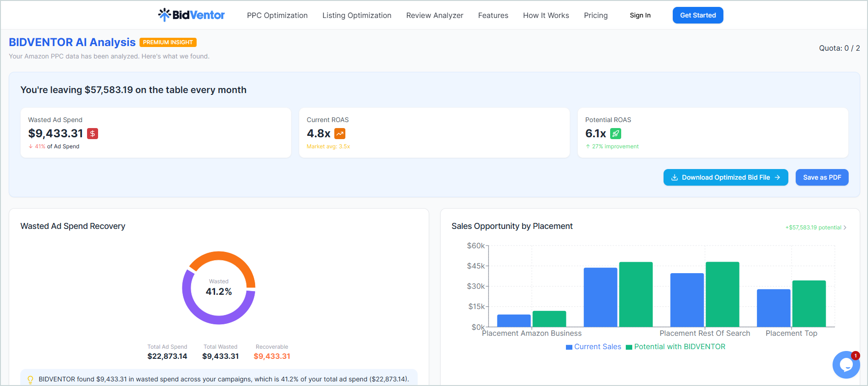The image size is (868, 386).
Task: Navigate to How It Works
Action: coord(546,15)
